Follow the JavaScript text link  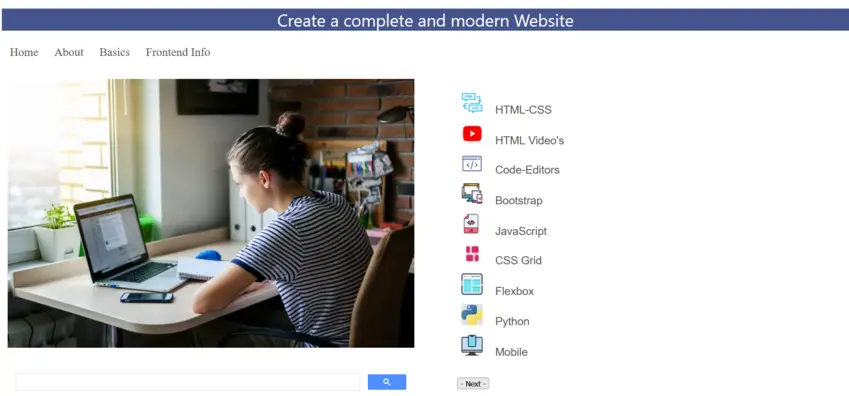click(521, 231)
